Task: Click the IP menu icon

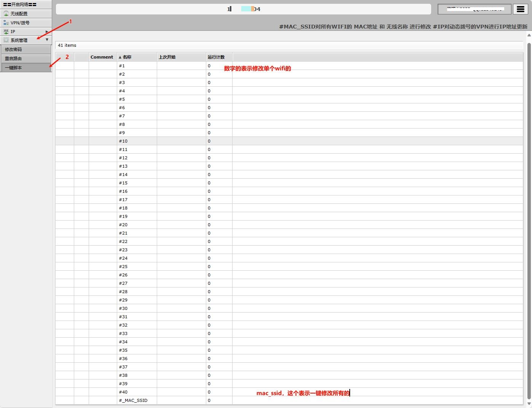Action: 6,32
